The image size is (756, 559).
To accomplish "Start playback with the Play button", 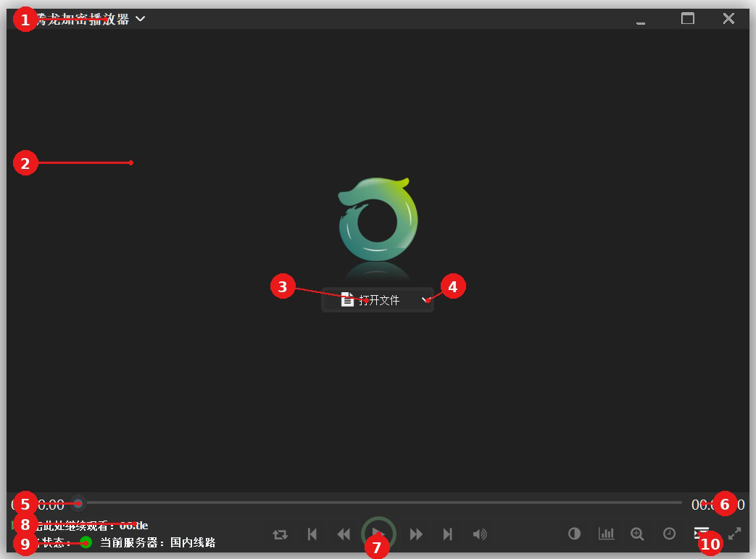I will [x=378, y=534].
